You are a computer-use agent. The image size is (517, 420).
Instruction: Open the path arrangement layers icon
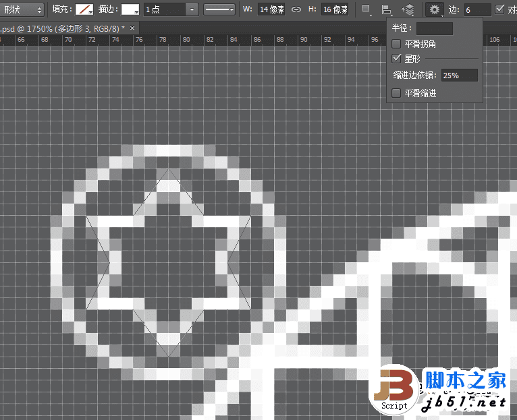(x=408, y=9)
